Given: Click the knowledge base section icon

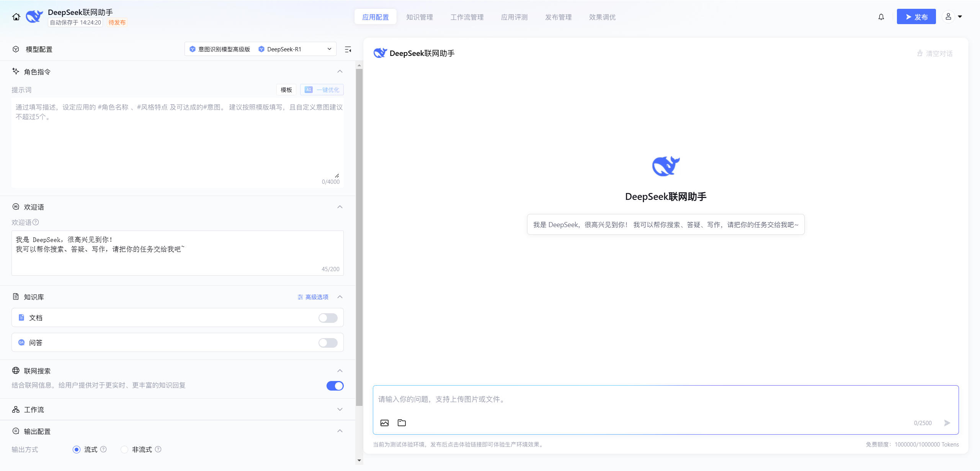Looking at the screenshot, I should point(16,297).
